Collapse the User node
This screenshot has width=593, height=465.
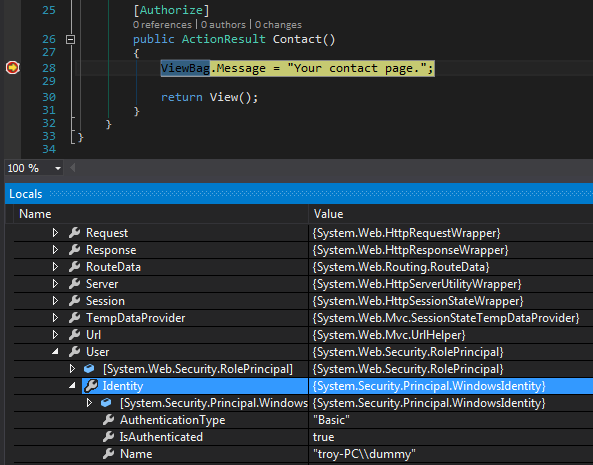coord(55,352)
